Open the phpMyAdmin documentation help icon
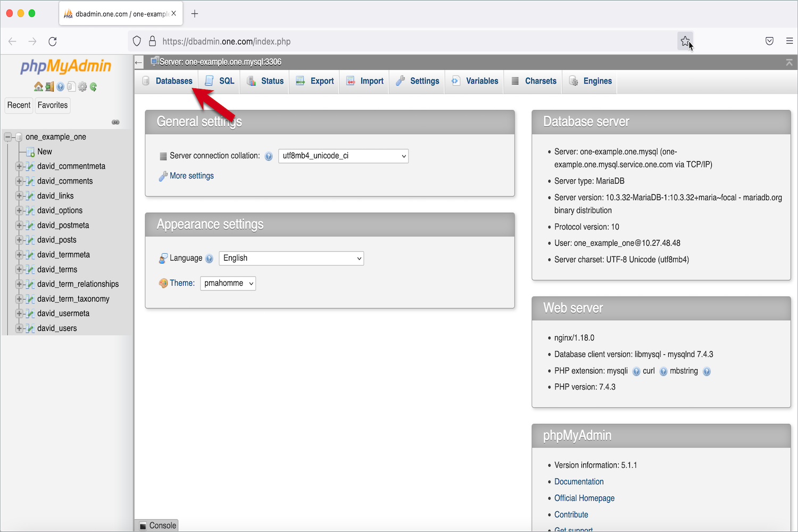798x532 pixels. 61,87
